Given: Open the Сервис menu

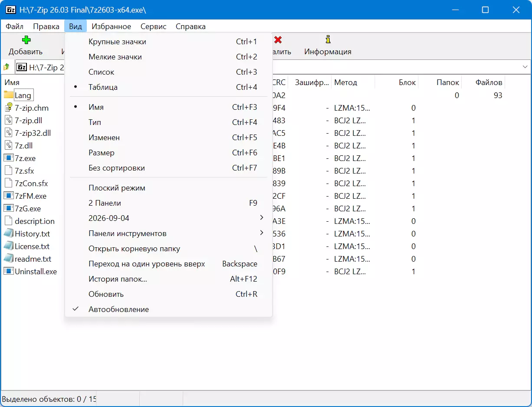Looking at the screenshot, I should tap(153, 26).
